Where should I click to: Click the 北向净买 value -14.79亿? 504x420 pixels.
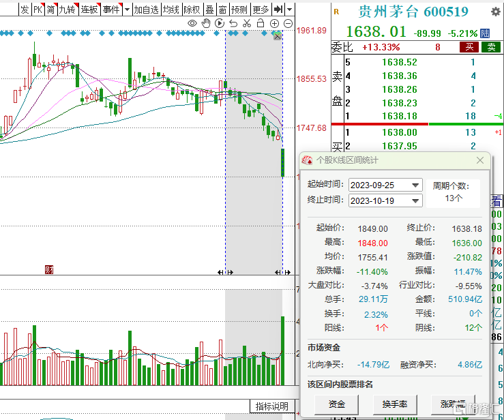click(x=373, y=365)
